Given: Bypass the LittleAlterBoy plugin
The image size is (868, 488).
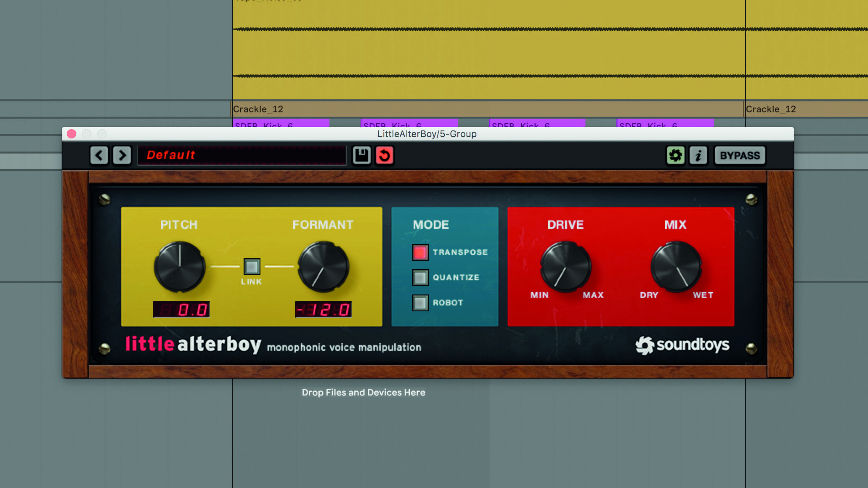Looking at the screenshot, I should 740,155.
